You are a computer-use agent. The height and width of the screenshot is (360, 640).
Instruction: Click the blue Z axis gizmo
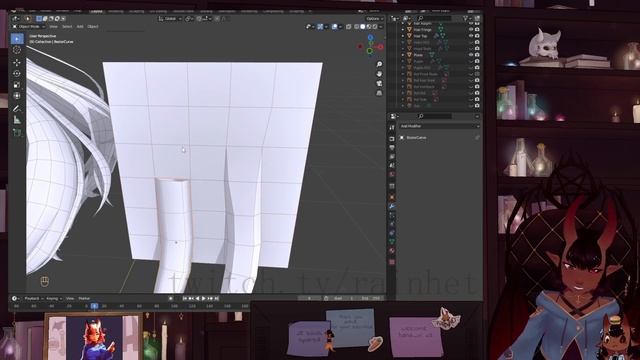pos(370,38)
